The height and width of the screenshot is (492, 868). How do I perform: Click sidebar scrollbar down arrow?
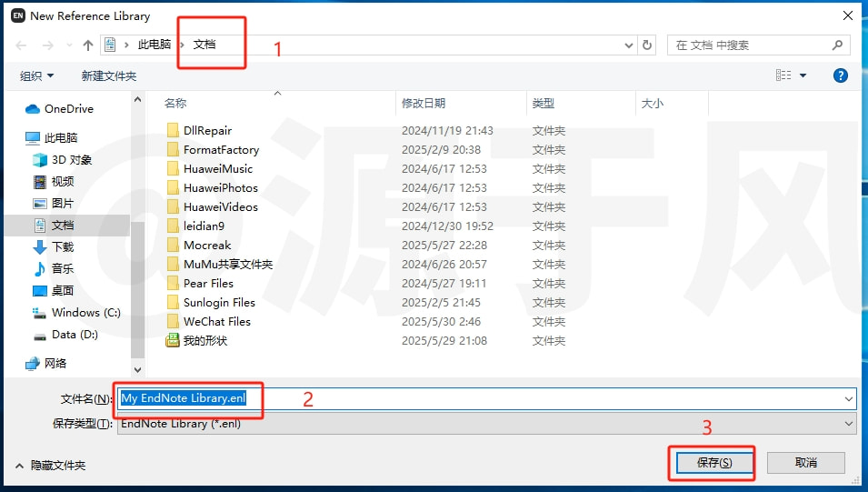[x=138, y=369]
